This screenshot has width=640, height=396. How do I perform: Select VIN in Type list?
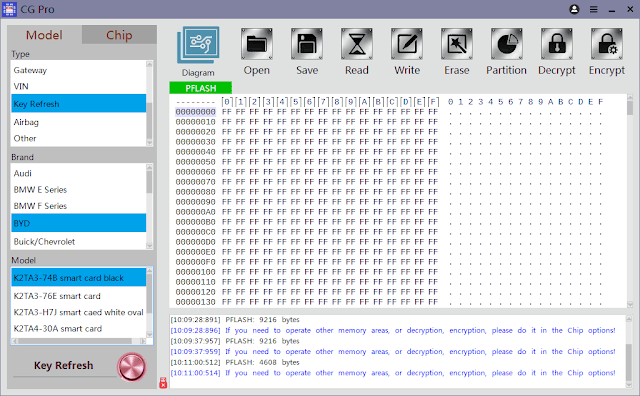[78, 86]
